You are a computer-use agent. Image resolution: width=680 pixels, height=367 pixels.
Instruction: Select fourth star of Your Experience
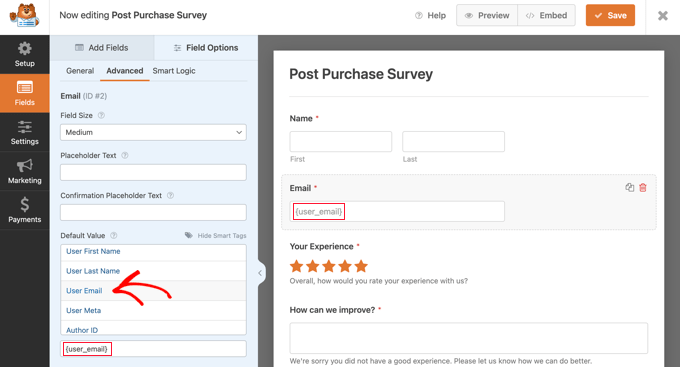tap(345, 265)
